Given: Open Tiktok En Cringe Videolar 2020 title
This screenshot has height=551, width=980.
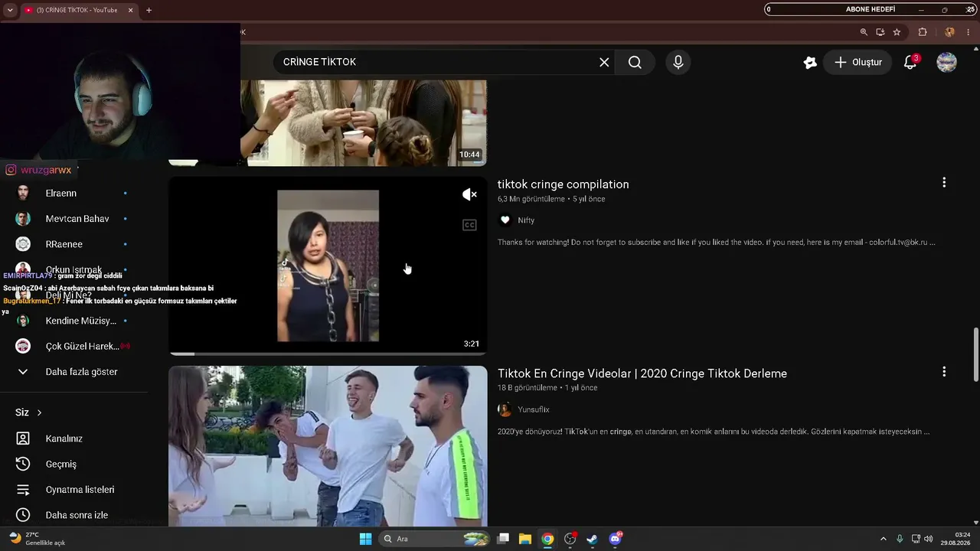Looking at the screenshot, I should tap(642, 373).
